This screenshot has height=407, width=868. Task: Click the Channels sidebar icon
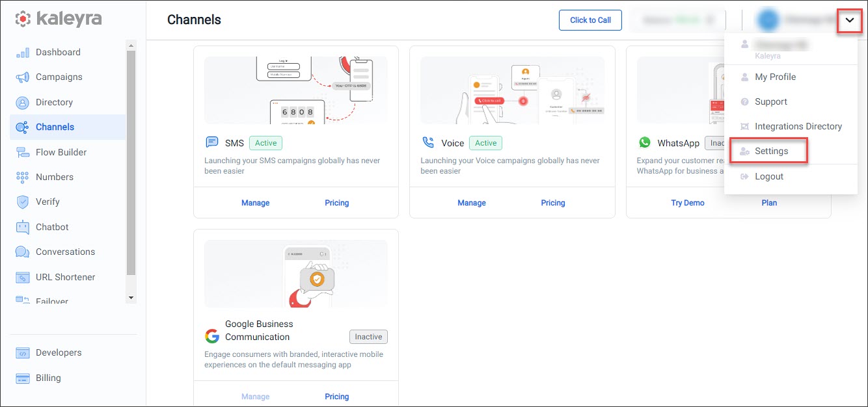point(23,127)
